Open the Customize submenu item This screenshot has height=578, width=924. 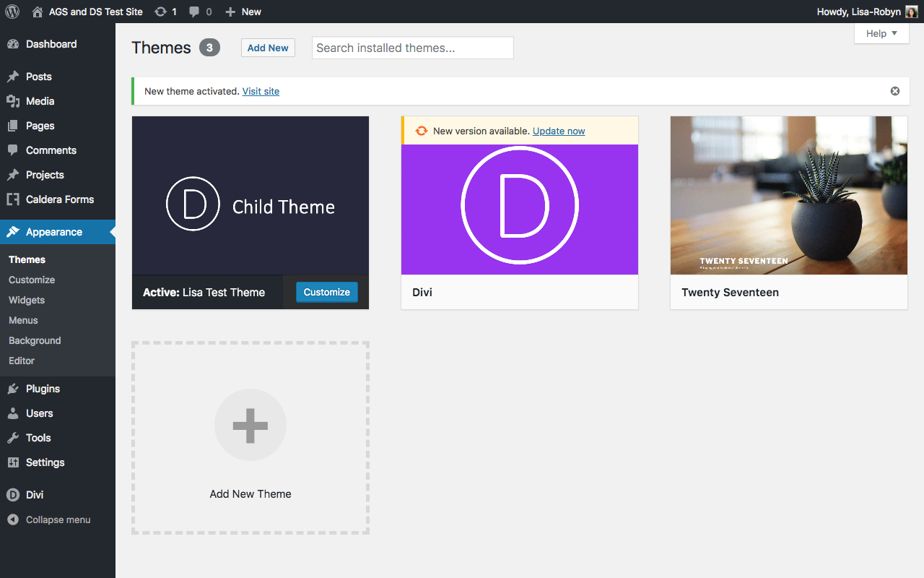32,280
